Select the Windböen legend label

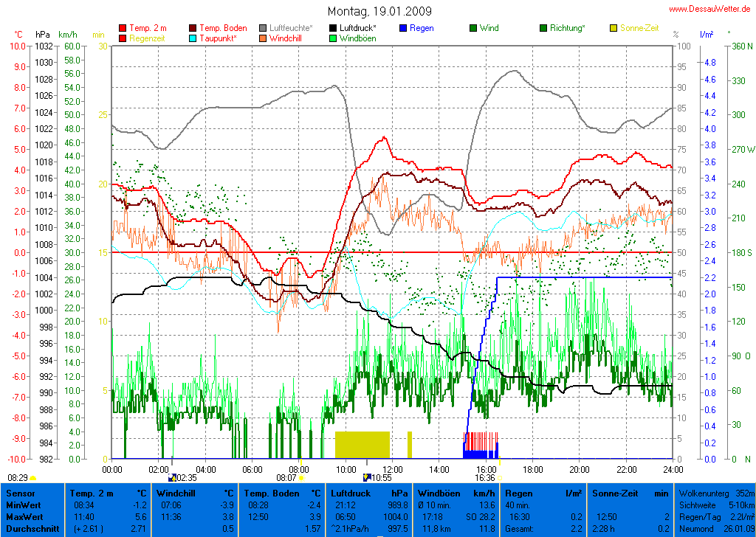click(x=357, y=38)
